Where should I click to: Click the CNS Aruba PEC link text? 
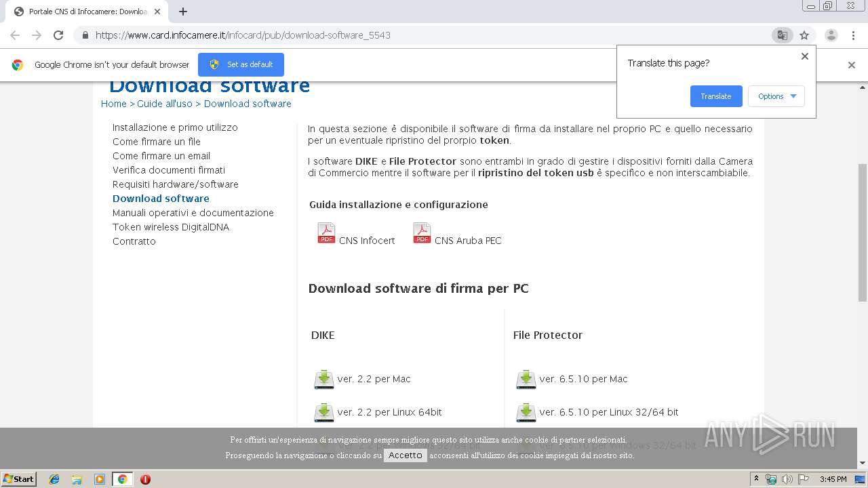click(468, 241)
